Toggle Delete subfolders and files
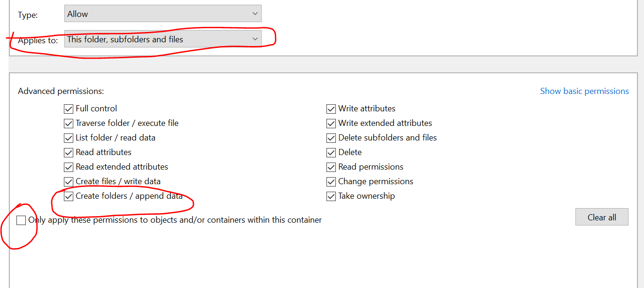Image resolution: width=644 pixels, height=288 pixels. tap(331, 138)
